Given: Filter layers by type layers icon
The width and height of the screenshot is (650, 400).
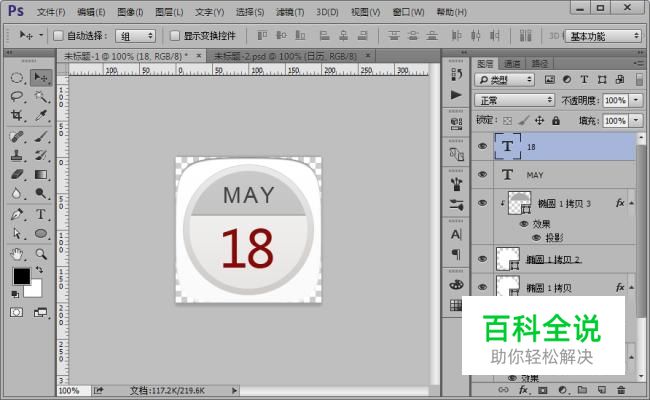Looking at the screenshot, I should [584, 80].
